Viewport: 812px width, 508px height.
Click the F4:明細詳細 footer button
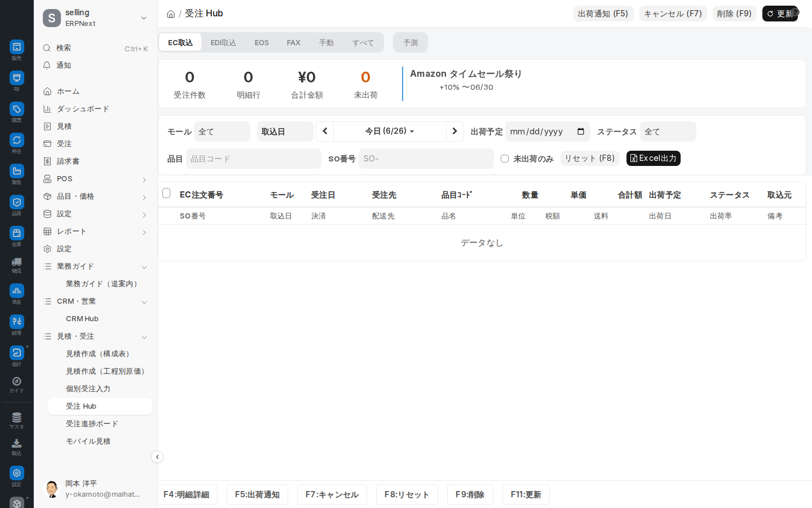click(x=187, y=494)
